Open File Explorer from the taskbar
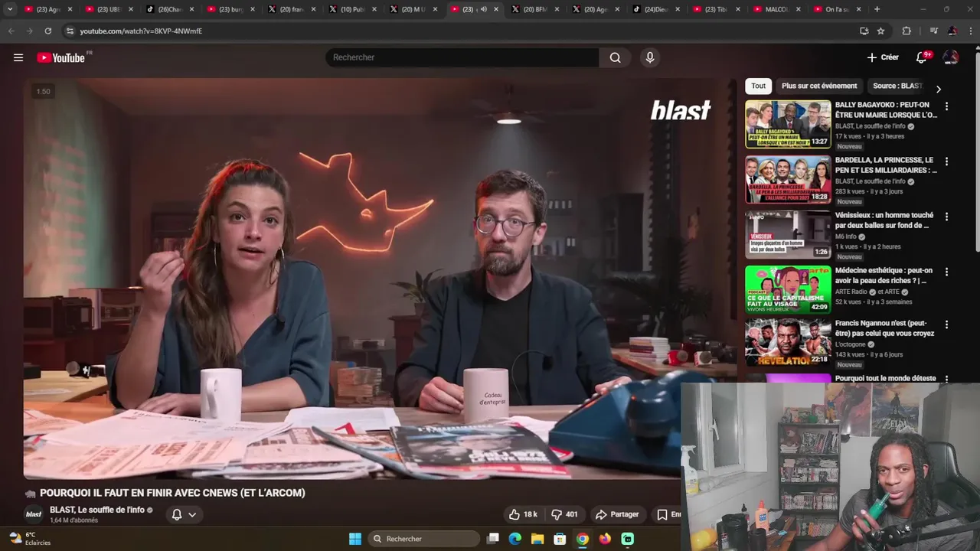 tap(537, 539)
